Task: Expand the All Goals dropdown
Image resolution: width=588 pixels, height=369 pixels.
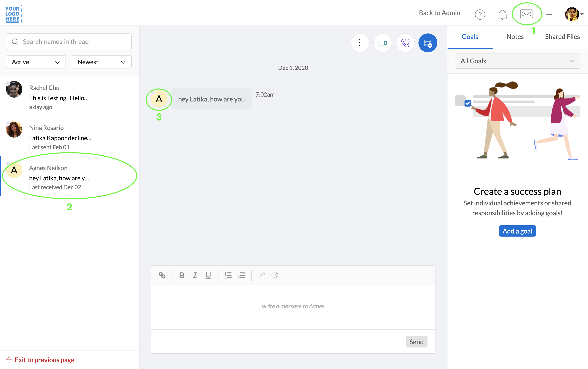Action: pyautogui.click(x=517, y=61)
